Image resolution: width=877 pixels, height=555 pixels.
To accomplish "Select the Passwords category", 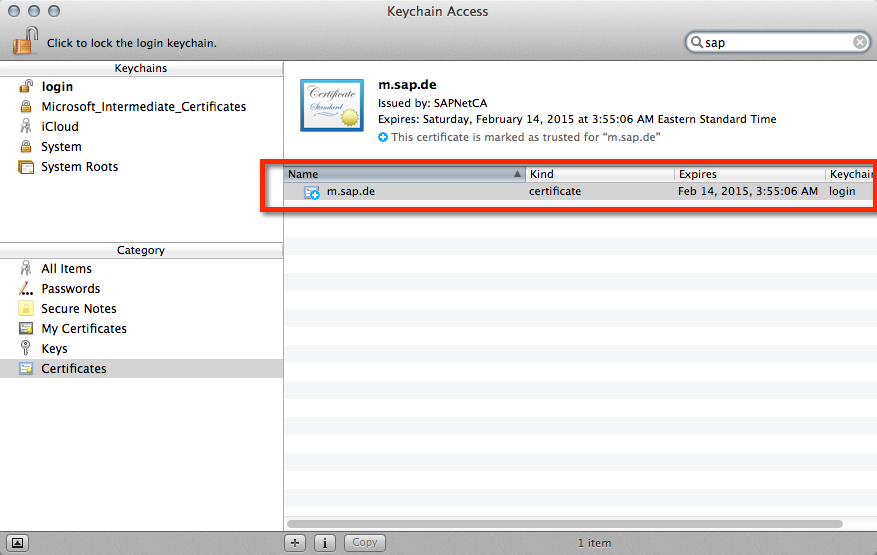I will tap(70, 289).
